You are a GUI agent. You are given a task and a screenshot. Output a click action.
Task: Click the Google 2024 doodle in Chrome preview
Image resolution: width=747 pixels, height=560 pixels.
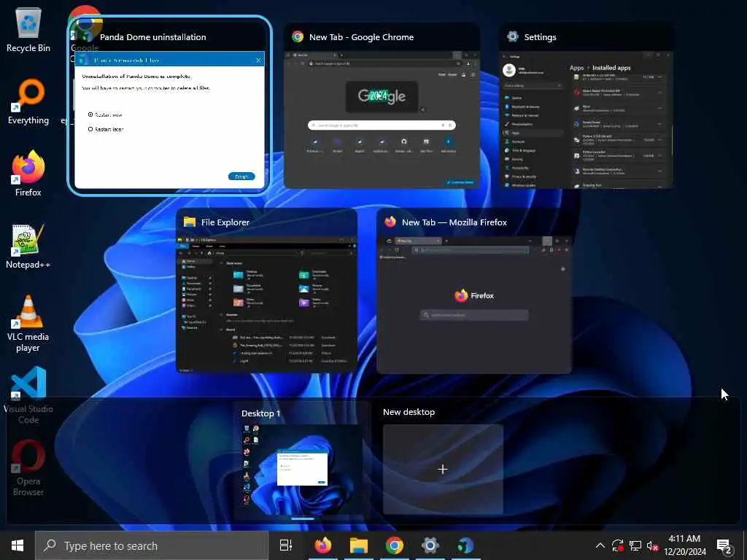point(382,96)
